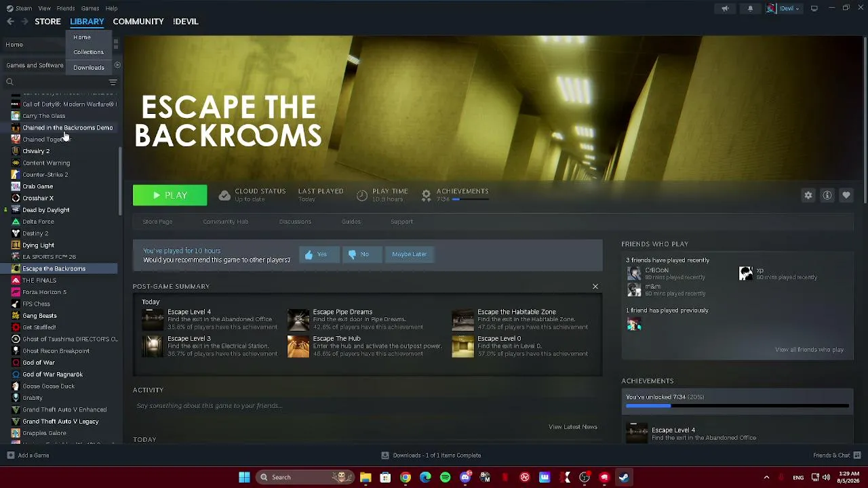
Task: Select Goose Goose Duck in the library
Action: 49,386
